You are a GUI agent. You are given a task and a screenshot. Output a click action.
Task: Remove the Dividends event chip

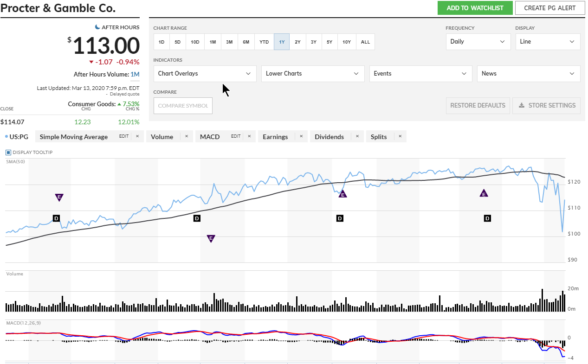click(357, 137)
